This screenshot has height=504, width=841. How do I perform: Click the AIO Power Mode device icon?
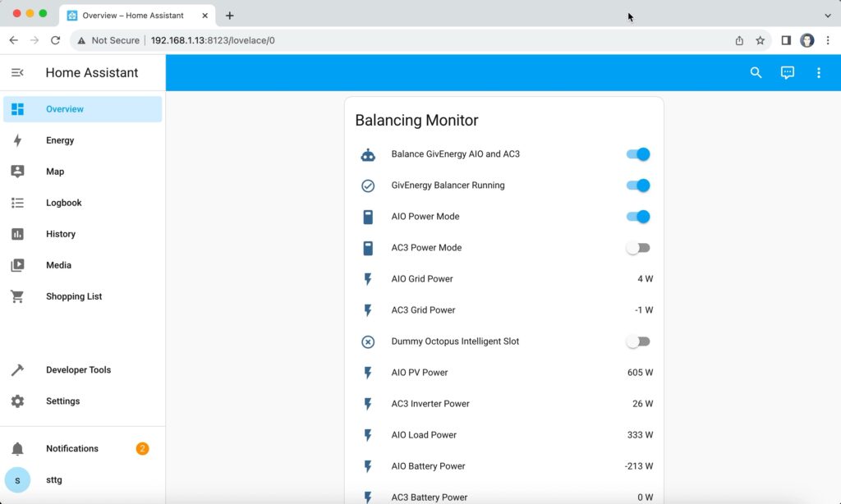tap(368, 217)
